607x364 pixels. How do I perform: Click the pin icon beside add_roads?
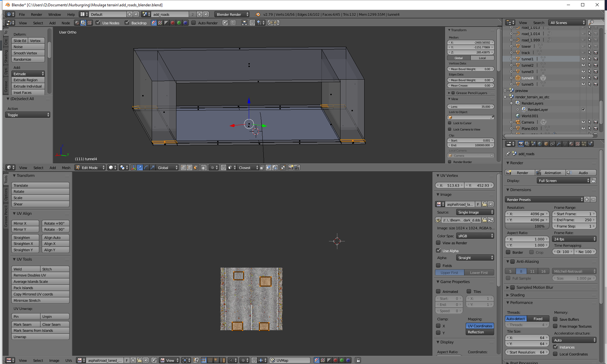pos(508,154)
